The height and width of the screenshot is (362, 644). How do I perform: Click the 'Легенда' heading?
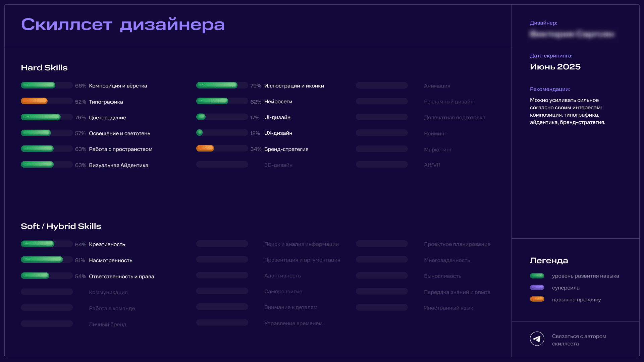point(549,260)
